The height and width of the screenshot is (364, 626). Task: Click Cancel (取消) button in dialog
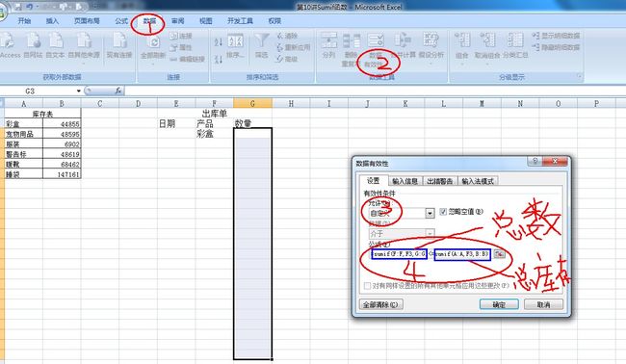pos(543,304)
